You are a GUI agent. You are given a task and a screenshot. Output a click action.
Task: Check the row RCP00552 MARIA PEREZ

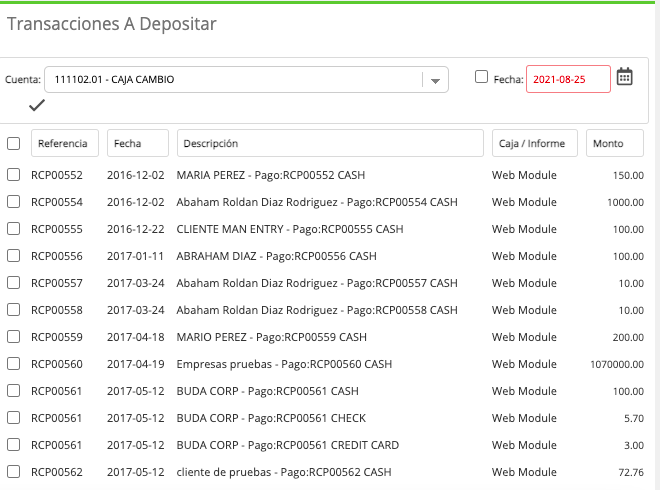[13, 175]
